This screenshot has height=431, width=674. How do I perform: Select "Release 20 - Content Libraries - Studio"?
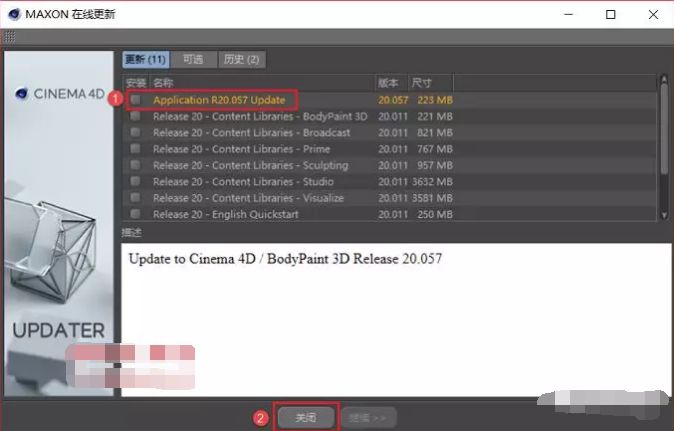243,182
